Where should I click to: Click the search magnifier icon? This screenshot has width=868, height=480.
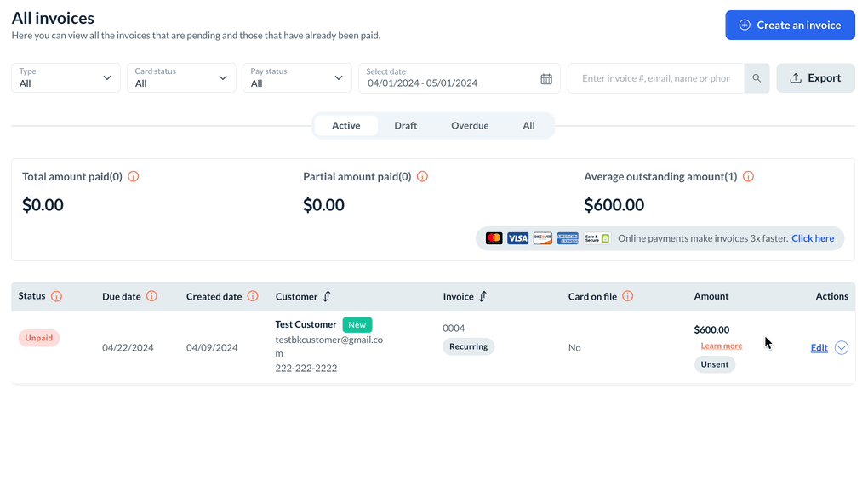click(x=757, y=78)
